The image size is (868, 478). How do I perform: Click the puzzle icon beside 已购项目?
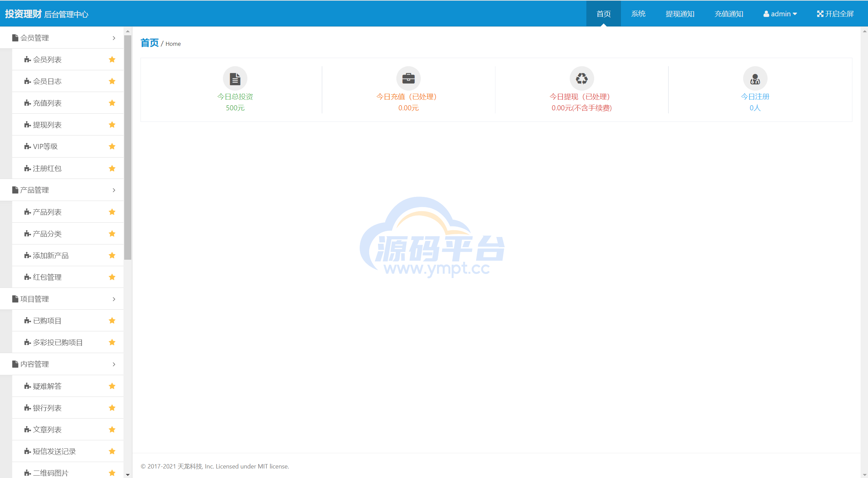27,320
